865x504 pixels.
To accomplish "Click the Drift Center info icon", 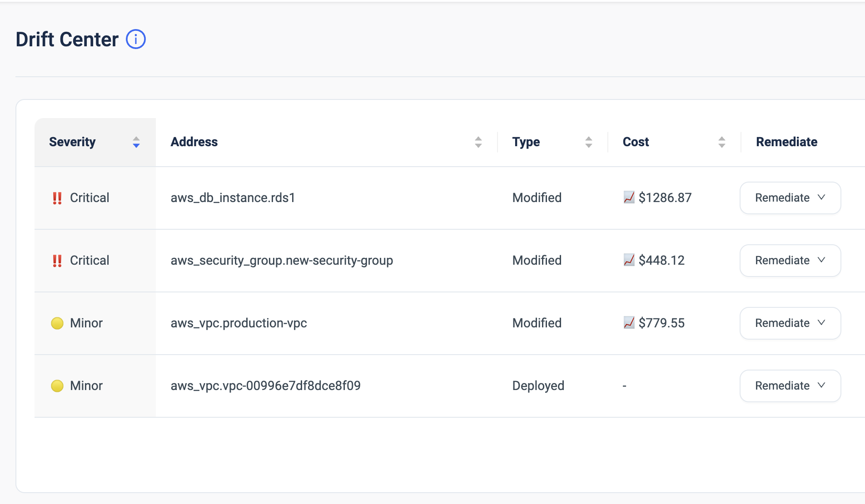I will tap(135, 40).
